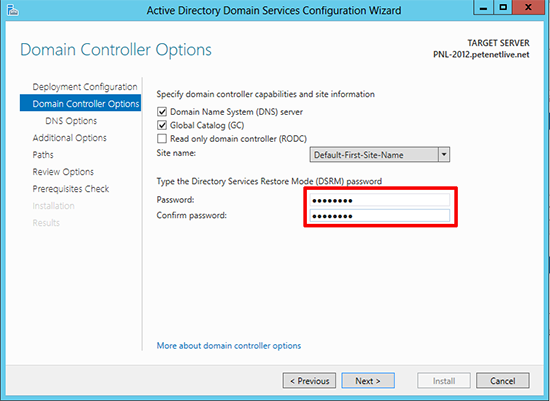
Task: Click the Next button
Action: point(368,381)
